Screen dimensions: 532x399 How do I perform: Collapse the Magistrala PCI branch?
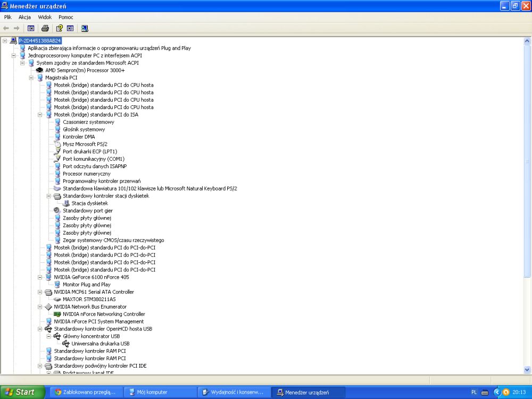click(x=31, y=78)
